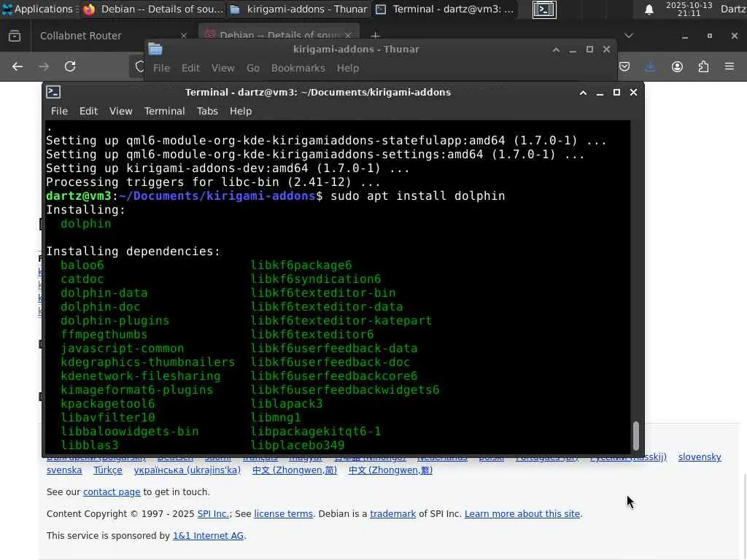Open Thunar's Edit menu

(x=190, y=68)
